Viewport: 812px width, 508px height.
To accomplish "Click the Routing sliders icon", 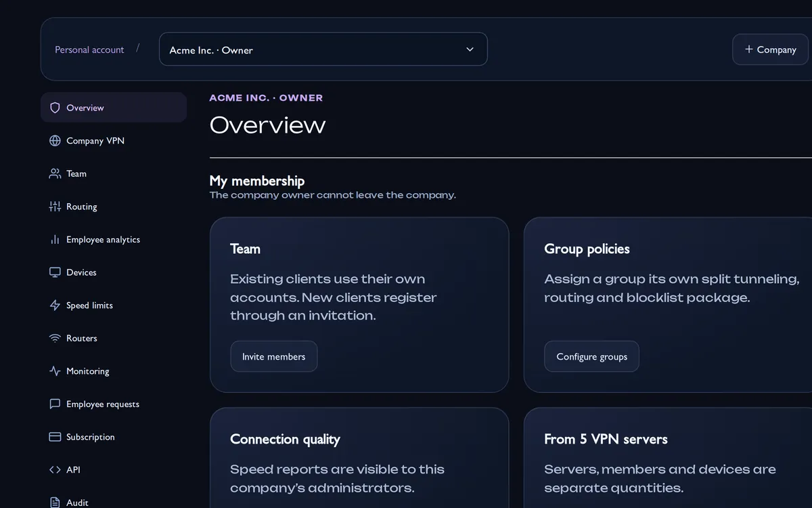I will point(55,207).
